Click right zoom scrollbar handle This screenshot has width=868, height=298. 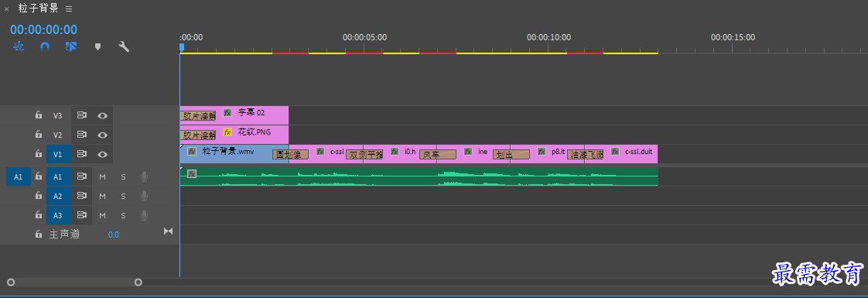[x=138, y=283]
